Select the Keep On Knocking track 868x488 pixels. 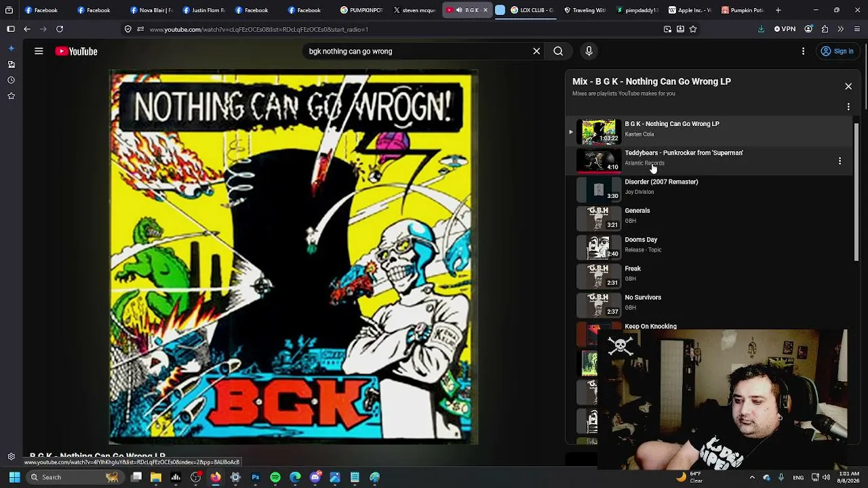point(650,327)
